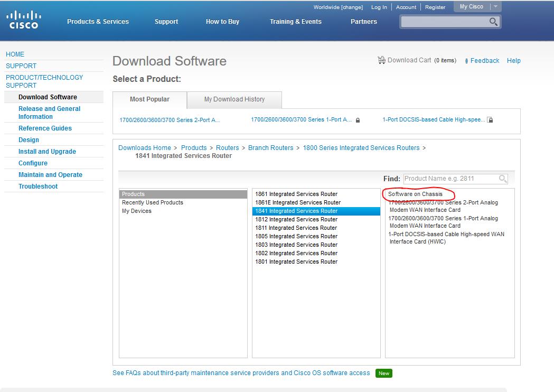Click the My Cisco button
This screenshot has width=554, height=392.
point(471,6)
